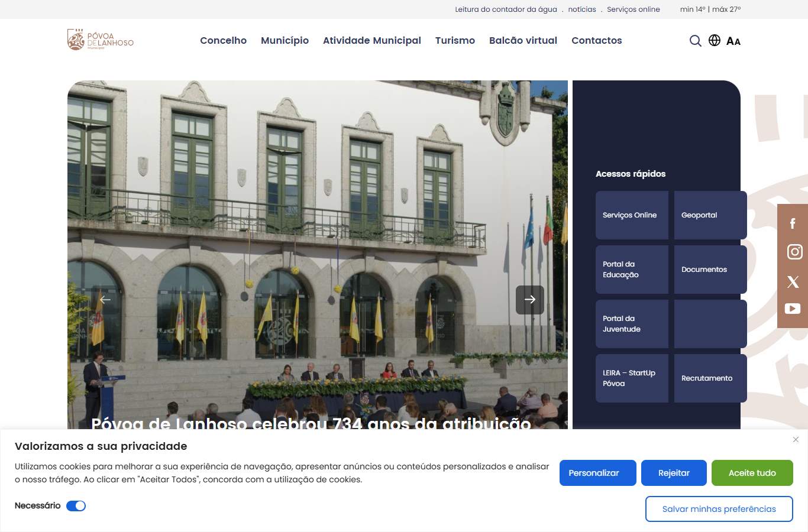The image size is (808, 532).
Task: Open the LEIRA – StartUp Póvoa tile
Action: click(x=632, y=378)
